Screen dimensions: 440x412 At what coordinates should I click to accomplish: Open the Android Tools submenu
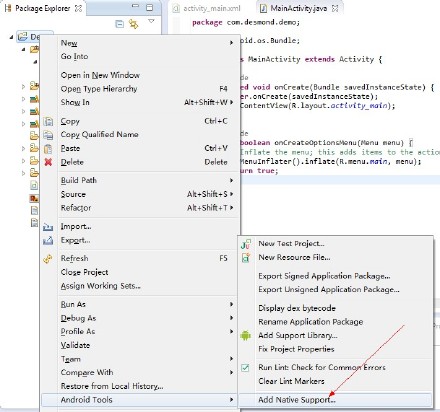pyautogui.click(x=139, y=400)
